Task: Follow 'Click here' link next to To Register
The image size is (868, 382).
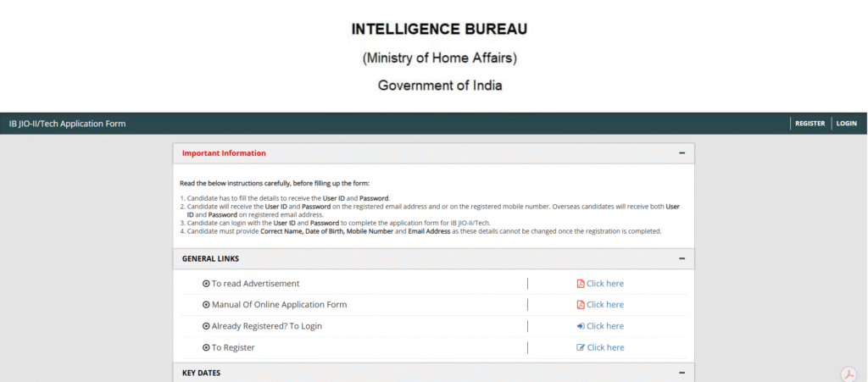Action: tap(605, 347)
